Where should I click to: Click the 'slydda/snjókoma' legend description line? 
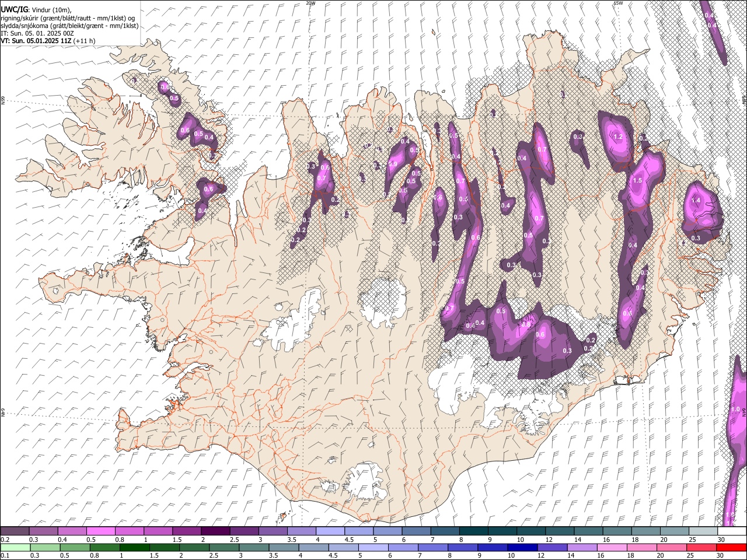69,26
